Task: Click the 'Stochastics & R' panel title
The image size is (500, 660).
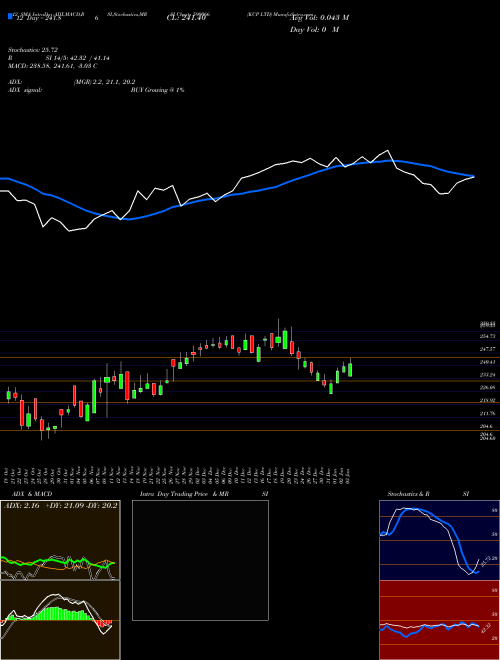Action: [x=409, y=494]
